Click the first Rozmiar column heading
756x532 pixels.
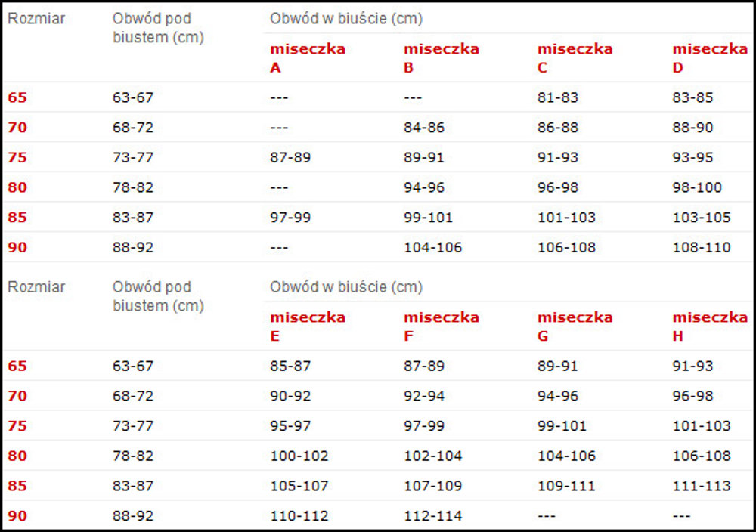click(x=36, y=19)
